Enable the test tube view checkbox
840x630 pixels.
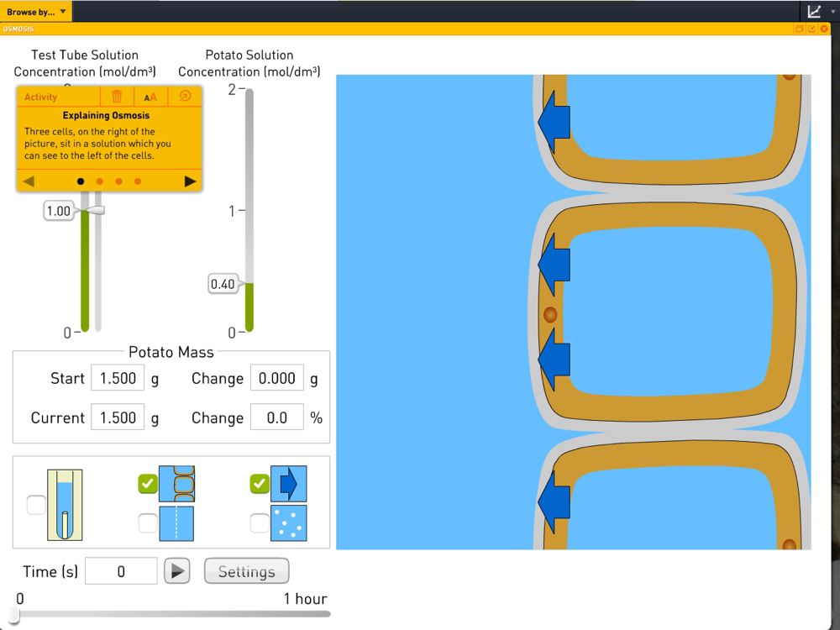tap(36, 505)
